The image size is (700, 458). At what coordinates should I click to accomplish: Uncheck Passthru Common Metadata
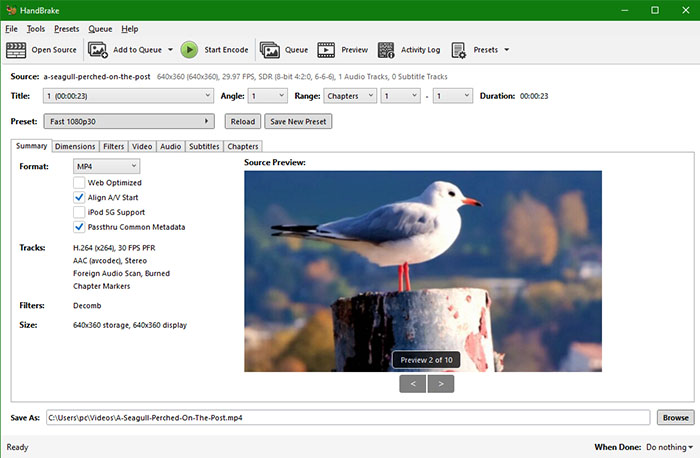(x=79, y=227)
